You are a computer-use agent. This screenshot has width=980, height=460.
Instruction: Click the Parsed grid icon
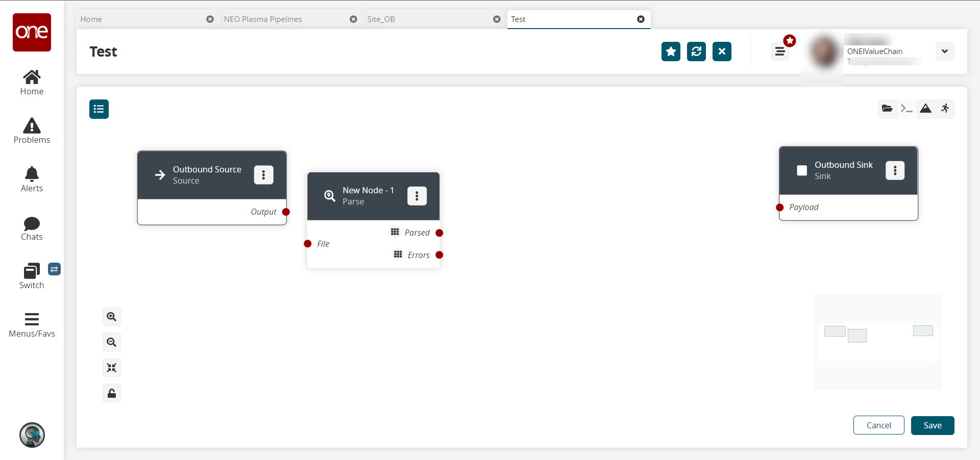(x=395, y=232)
